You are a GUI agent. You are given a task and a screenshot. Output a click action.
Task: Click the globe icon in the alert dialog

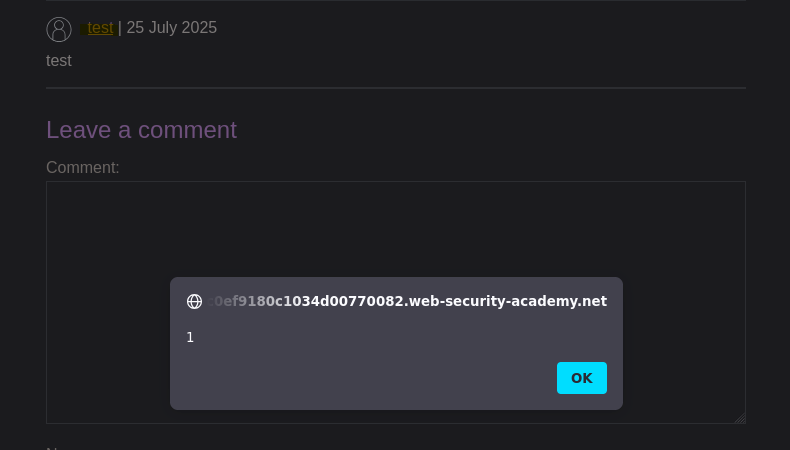coord(194,301)
